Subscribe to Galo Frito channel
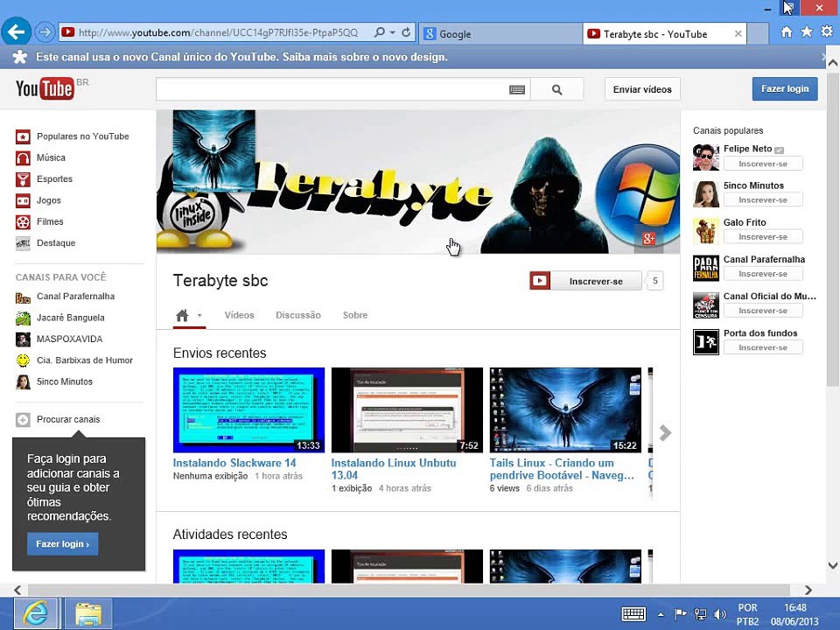 [763, 237]
